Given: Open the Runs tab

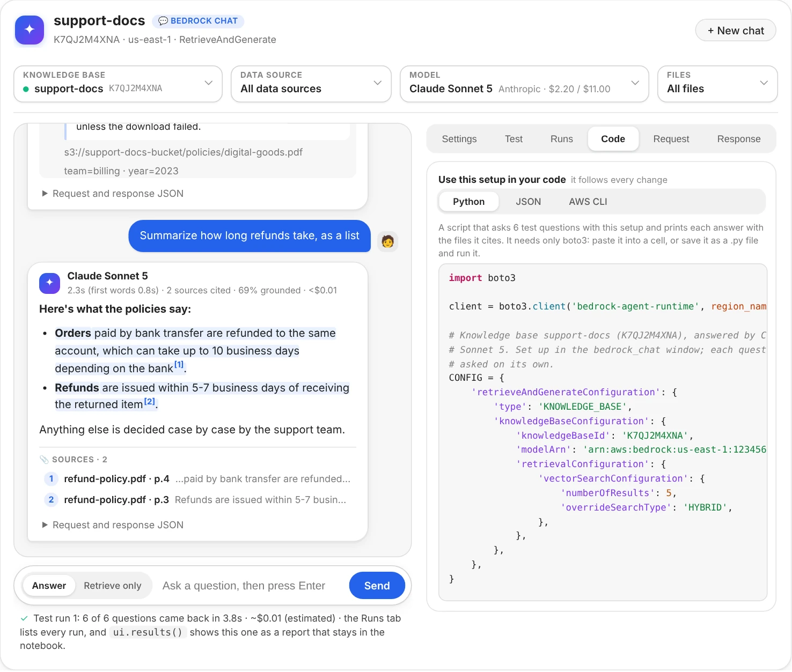Looking at the screenshot, I should [562, 139].
